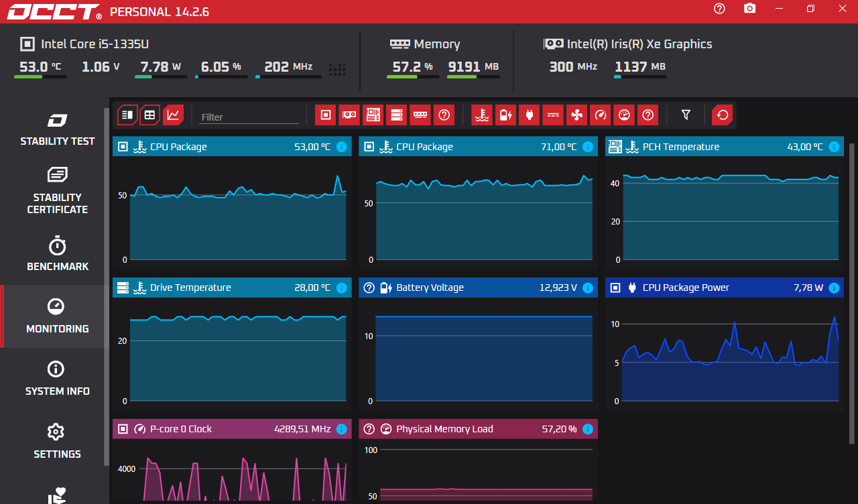Click the plug icon in CPU Package Power header

point(632,288)
